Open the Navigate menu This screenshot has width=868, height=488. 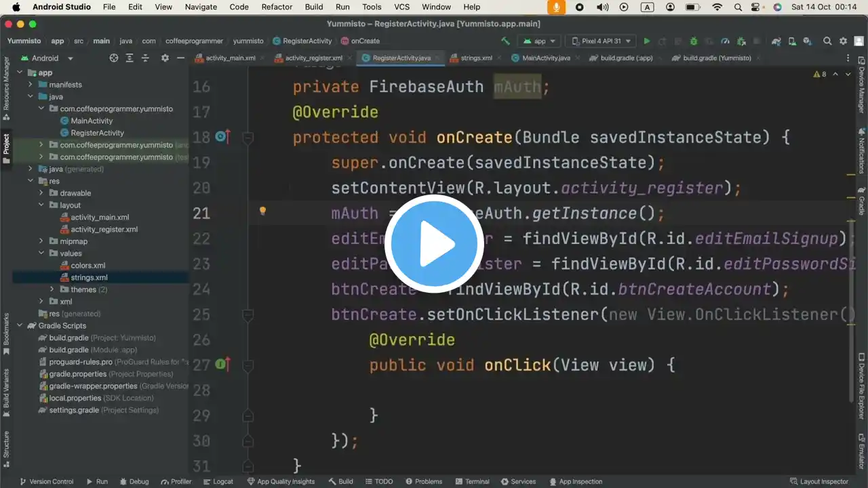coord(199,7)
